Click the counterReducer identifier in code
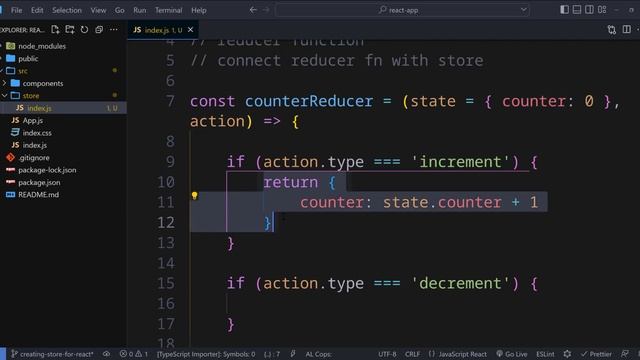The image size is (640, 360). (309, 101)
